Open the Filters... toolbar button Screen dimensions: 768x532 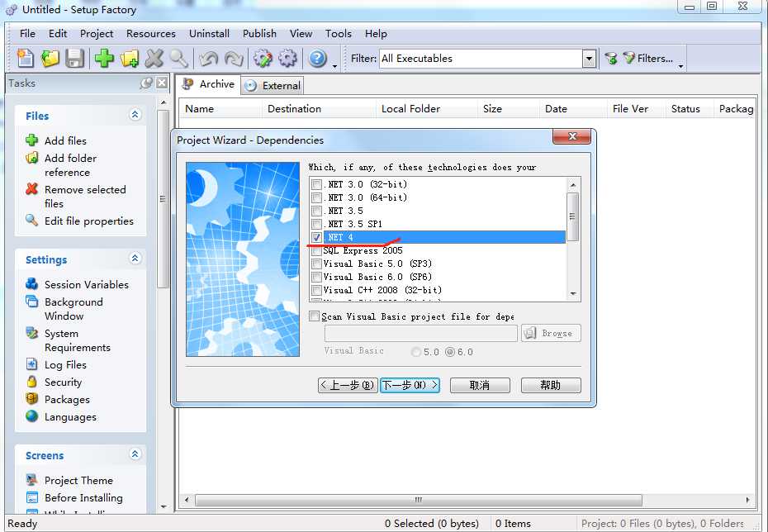[x=648, y=59]
